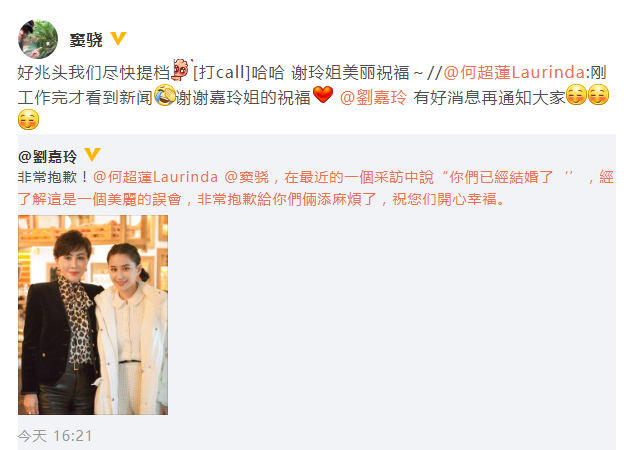
Task: Open reposted author @劉嘉玲 bold name
Action: pos(47,156)
